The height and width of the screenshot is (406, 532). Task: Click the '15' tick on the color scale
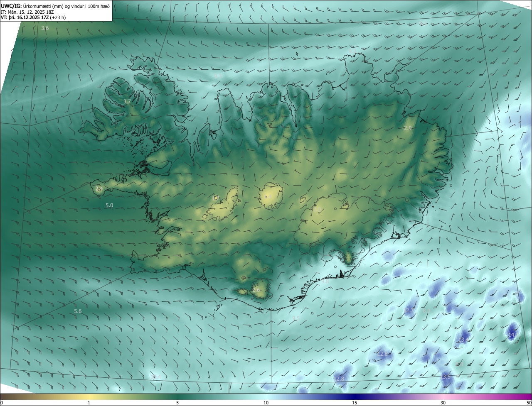click(355, 403)
